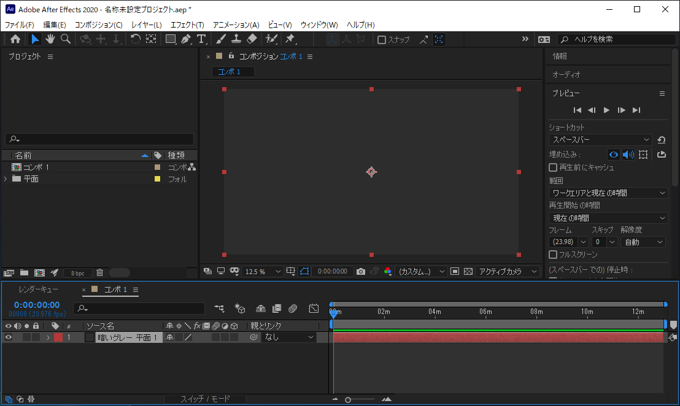Viewport: 680px width, 406px height.
Task: Click the snapshot camera icon in viewer
Action: point(360,272)
